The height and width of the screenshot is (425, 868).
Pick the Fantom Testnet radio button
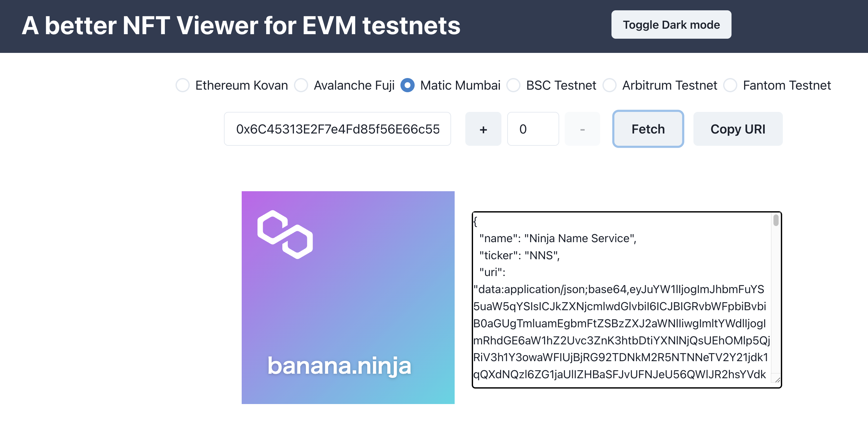730,85
